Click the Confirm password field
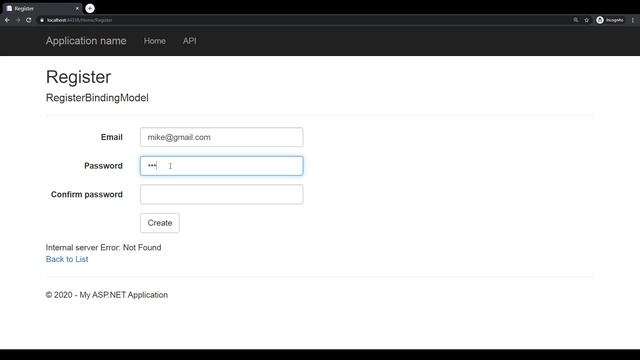This screenshot has height=360, width=640. point(222,194)
